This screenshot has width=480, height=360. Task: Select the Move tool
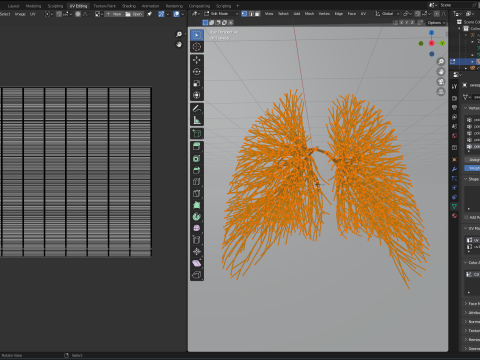197,60
